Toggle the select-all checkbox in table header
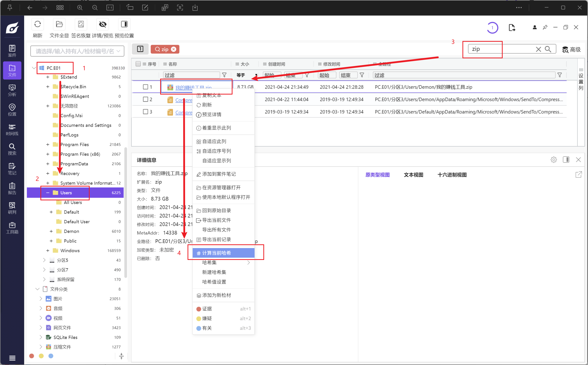Image resolution: width=588 pixels, height=365 pixels. [138, 64]
